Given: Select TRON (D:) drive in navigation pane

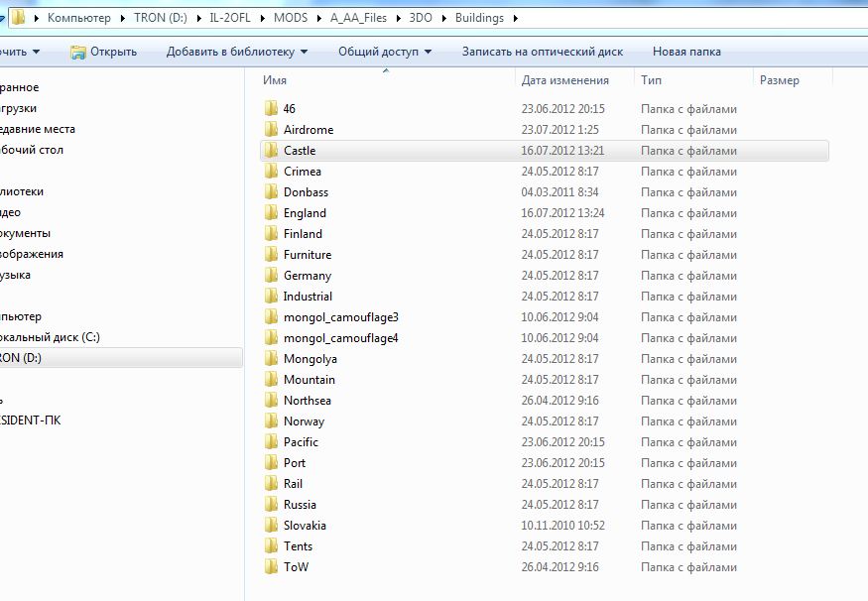Looking at the screenshot, I should [121, 358].
